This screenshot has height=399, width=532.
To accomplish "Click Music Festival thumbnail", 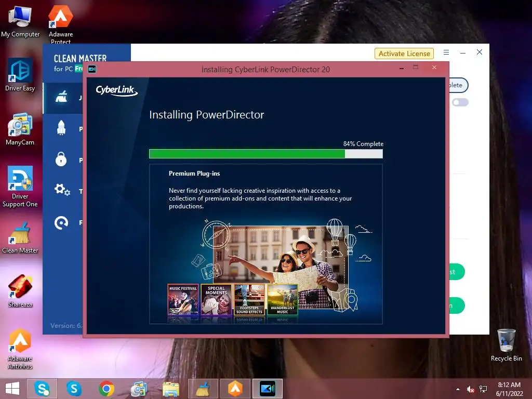I will [x=183, y=300].
